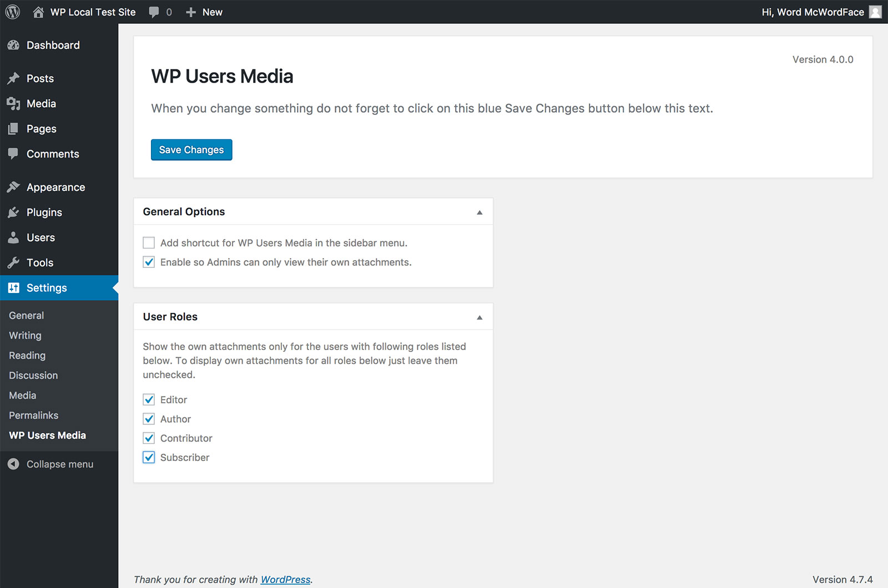
Task: Click New in the admin bar
Action: pyautogui.click(x=213, y=12)
